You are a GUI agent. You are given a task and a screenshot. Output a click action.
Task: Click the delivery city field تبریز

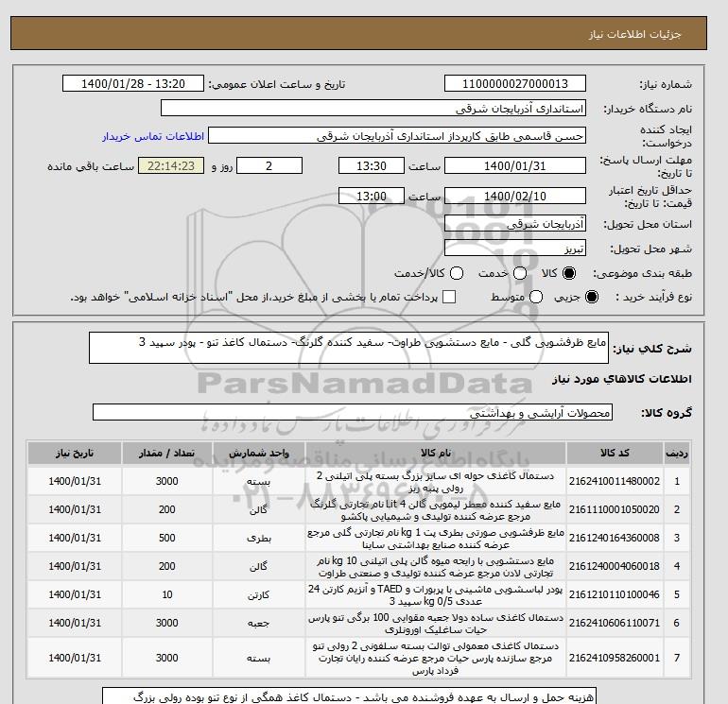tap(515, 248)
